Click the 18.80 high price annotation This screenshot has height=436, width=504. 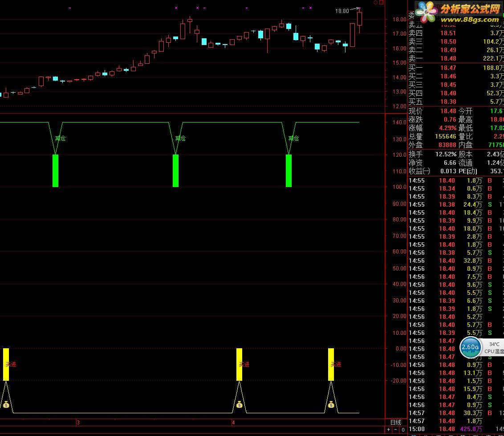click(342, 11)
